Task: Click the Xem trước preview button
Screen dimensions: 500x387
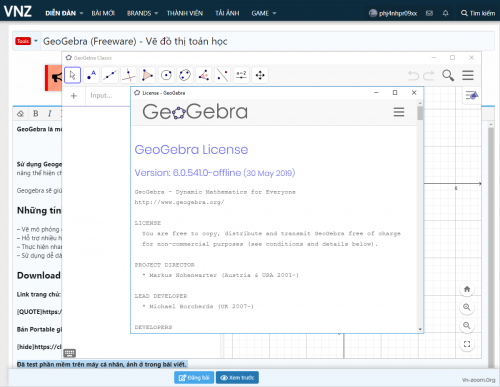Action: point(237,378)
